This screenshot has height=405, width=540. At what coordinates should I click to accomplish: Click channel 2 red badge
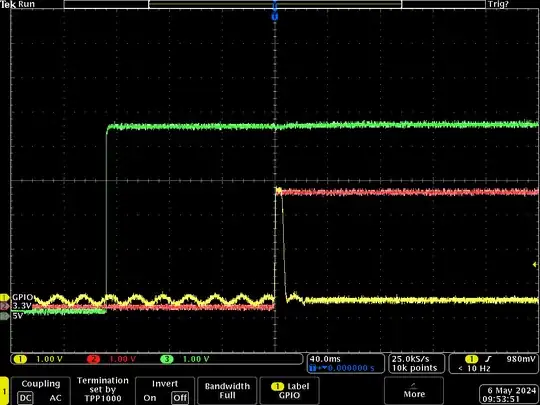point(93,359)
